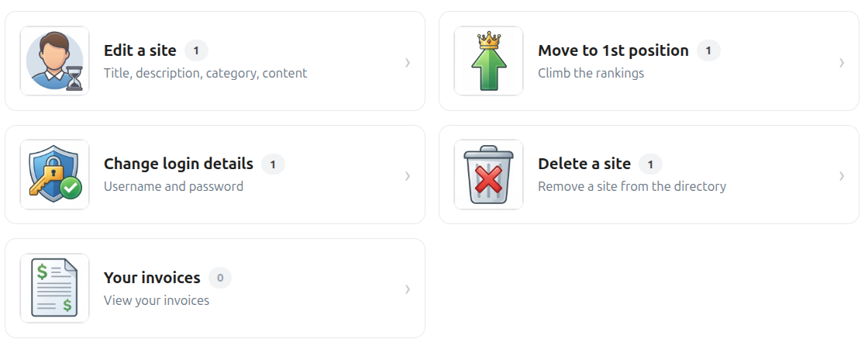Click the green crowned arrow icon
This screenshot has width=868, height=346.
489,61
